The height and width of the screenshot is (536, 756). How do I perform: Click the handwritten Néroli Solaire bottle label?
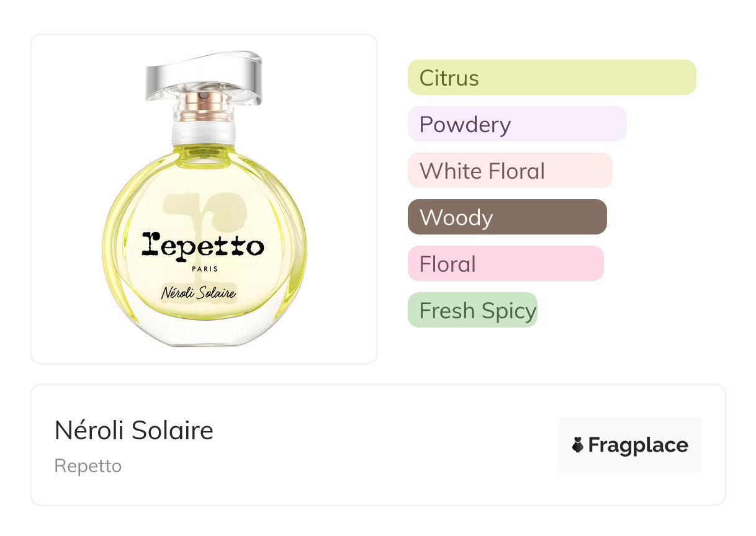(199, 292)
